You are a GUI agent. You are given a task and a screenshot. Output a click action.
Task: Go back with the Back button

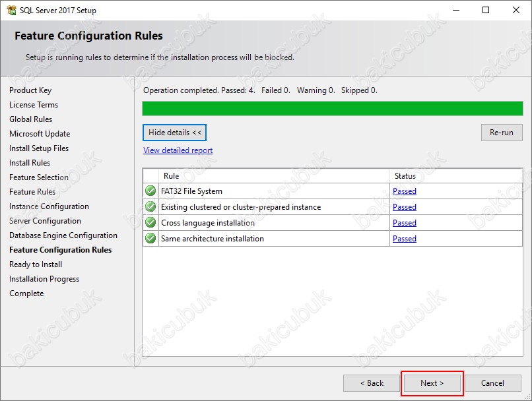pos(372,383)
